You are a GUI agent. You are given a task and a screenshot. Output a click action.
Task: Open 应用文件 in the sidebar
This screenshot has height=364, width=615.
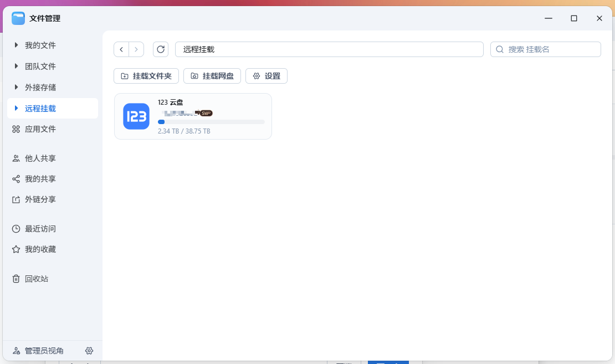[40, 129]
